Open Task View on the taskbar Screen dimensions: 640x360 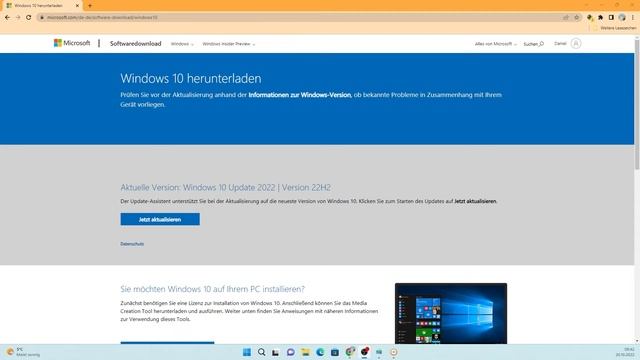(276, 352)
